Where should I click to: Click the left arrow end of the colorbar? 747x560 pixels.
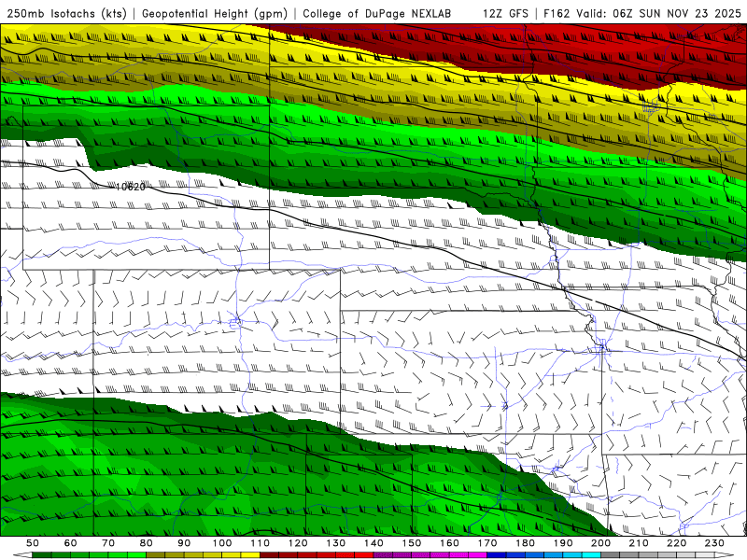click(x=22, y=555)
